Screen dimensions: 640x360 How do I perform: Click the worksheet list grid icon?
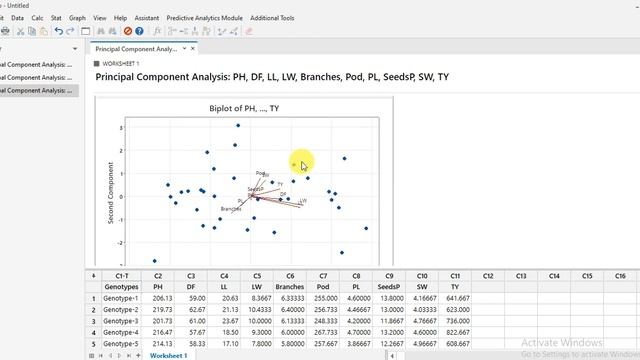[x=91, y=356]
